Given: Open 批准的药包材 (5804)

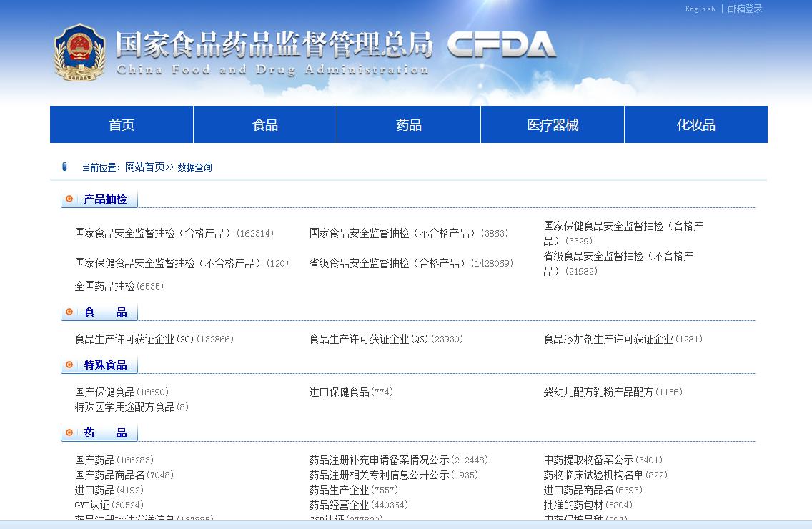Looking at the screenshot, I should tap(588, 505).
